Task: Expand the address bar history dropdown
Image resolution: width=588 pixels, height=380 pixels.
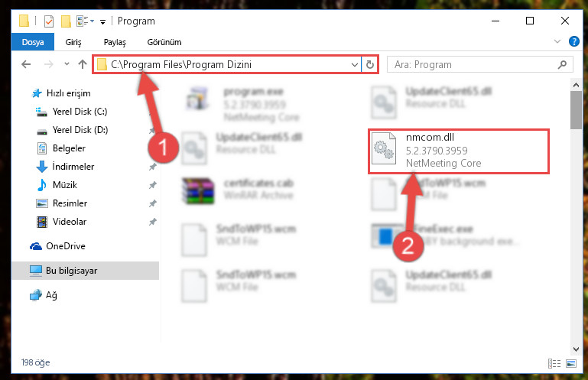Action: coord(354,64)
